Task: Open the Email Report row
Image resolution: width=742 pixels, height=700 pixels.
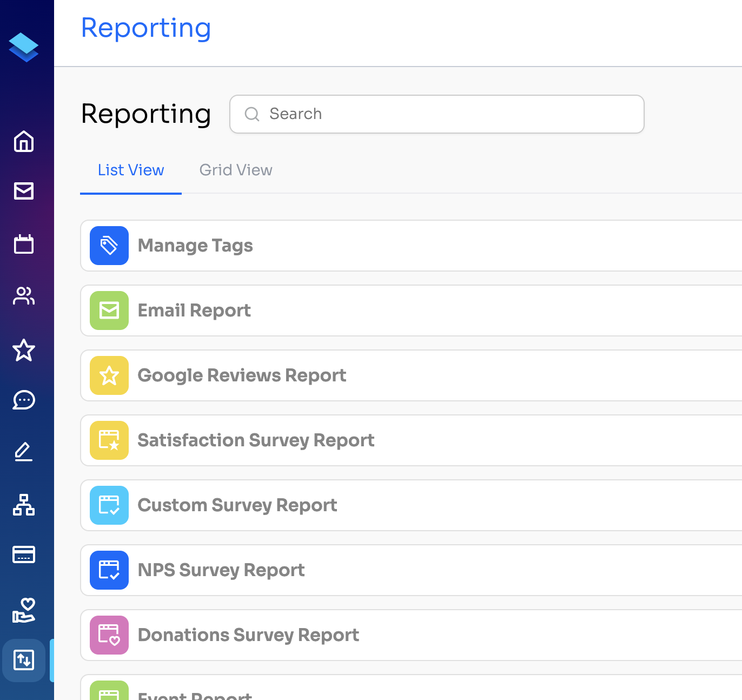Action: tap(411, 311)
